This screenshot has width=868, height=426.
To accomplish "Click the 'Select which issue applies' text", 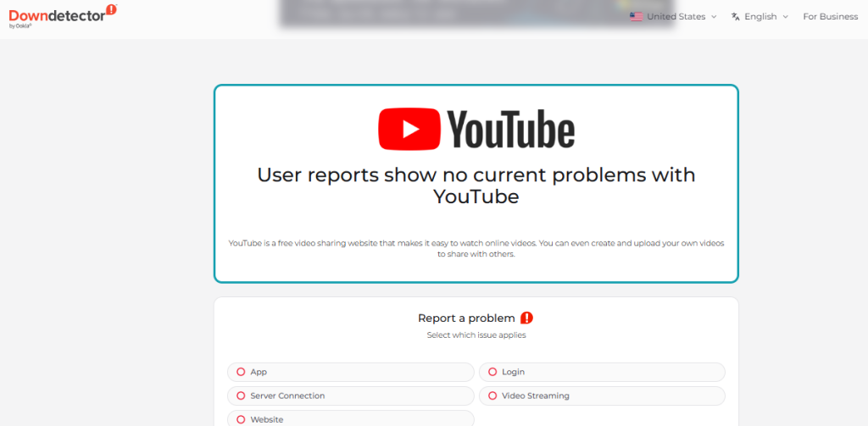I will [476, 335].
